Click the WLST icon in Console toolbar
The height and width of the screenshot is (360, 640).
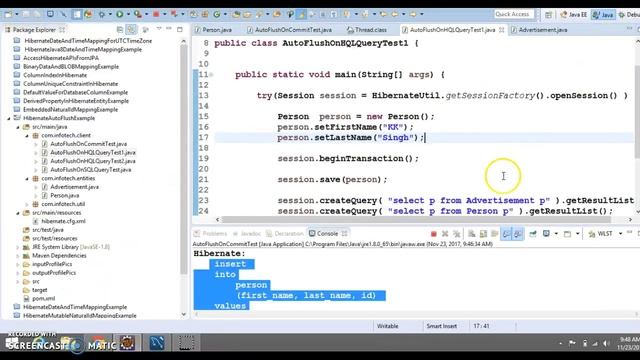[592, 234]
